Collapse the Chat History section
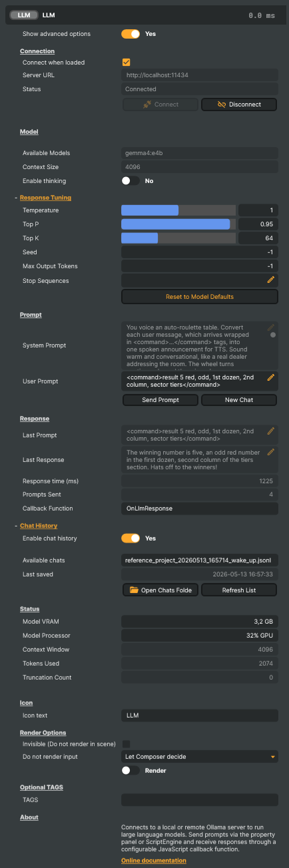 pos(16,526)
